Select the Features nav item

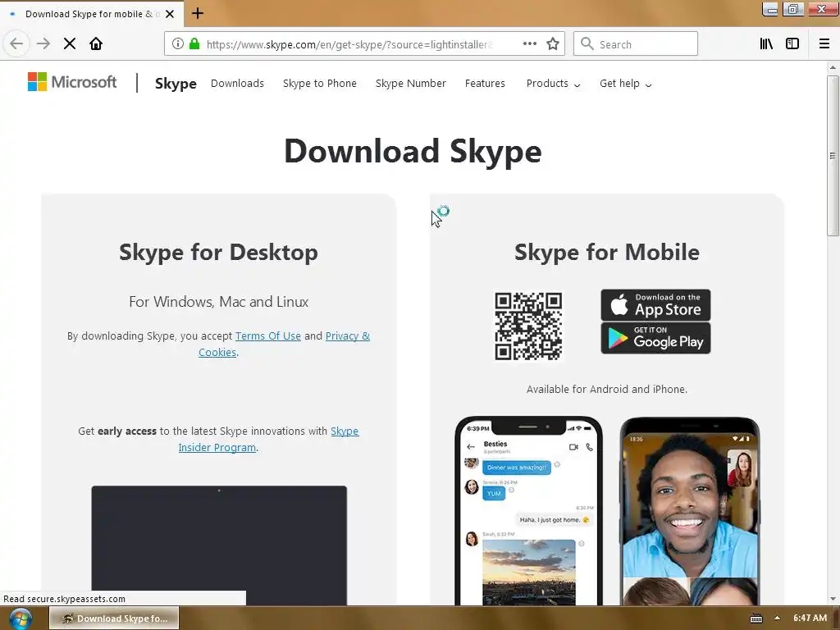[485, 84]
